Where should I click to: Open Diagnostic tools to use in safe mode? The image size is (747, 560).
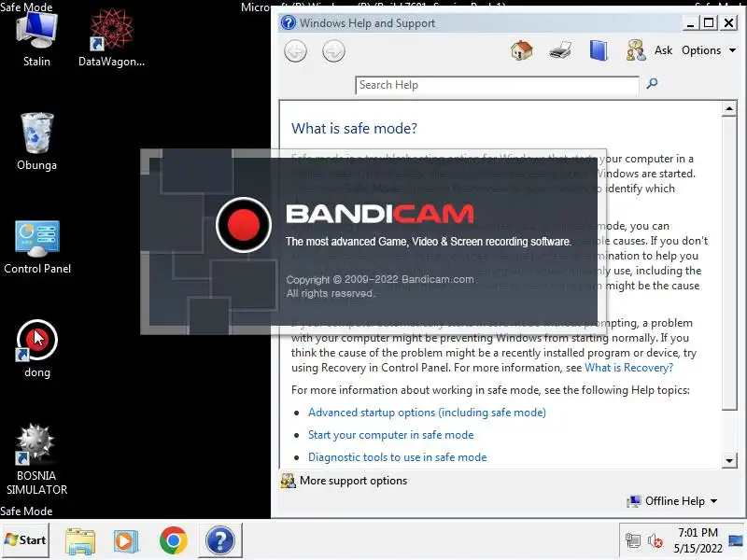398,457
